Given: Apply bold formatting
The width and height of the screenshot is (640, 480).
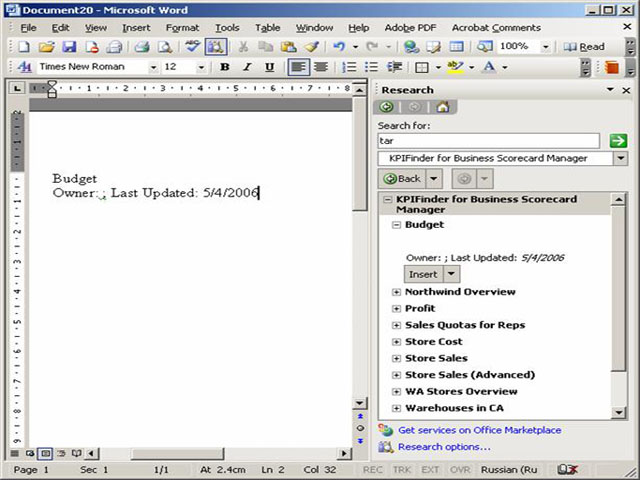Looking at the screenshot, I should click(x=224, y=67).
